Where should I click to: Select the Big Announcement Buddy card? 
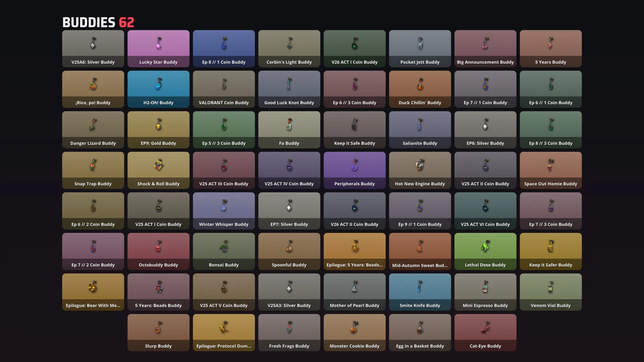pos(485,49)
